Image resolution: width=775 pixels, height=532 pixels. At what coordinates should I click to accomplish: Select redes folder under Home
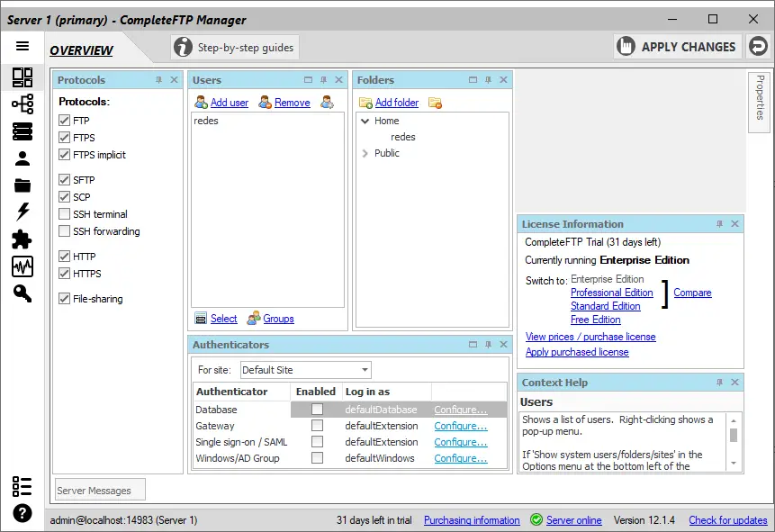coord(403,137)
